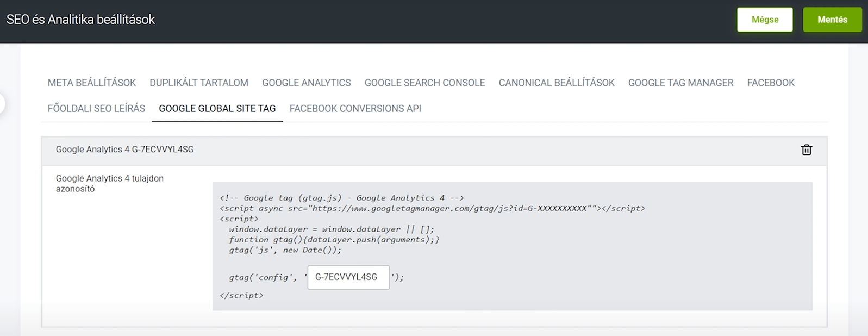This screenshot has width=868, height=336.
Task: Save settings with Mentés button
Action: [x=832, y=20]
